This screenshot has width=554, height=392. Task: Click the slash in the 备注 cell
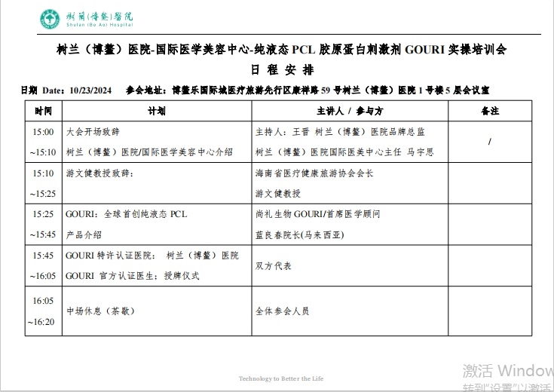click(490, 142)
